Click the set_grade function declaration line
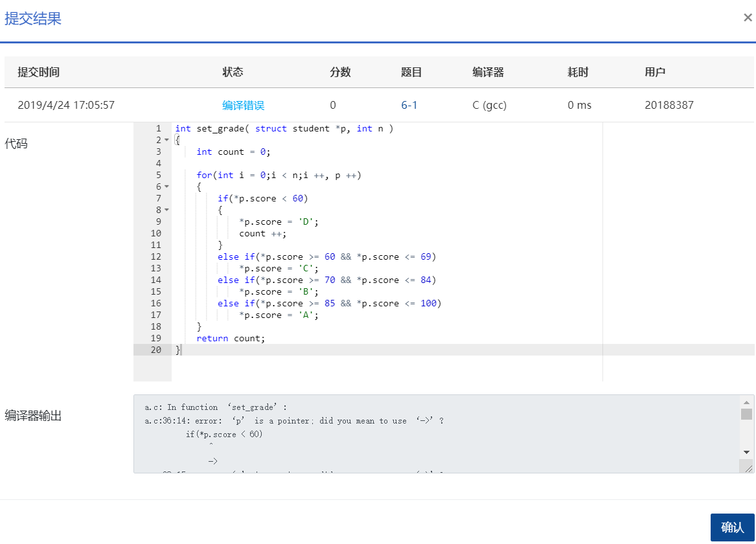Image resolution: width=756 pixels, height=544 pixels. (x=284, y=129)
